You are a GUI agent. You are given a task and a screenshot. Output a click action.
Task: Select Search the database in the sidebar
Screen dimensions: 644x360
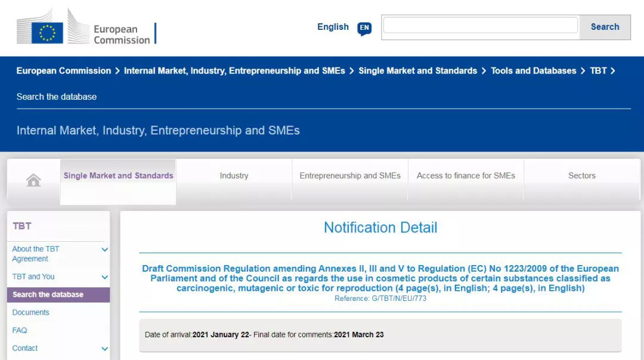(x=48, y=295)
